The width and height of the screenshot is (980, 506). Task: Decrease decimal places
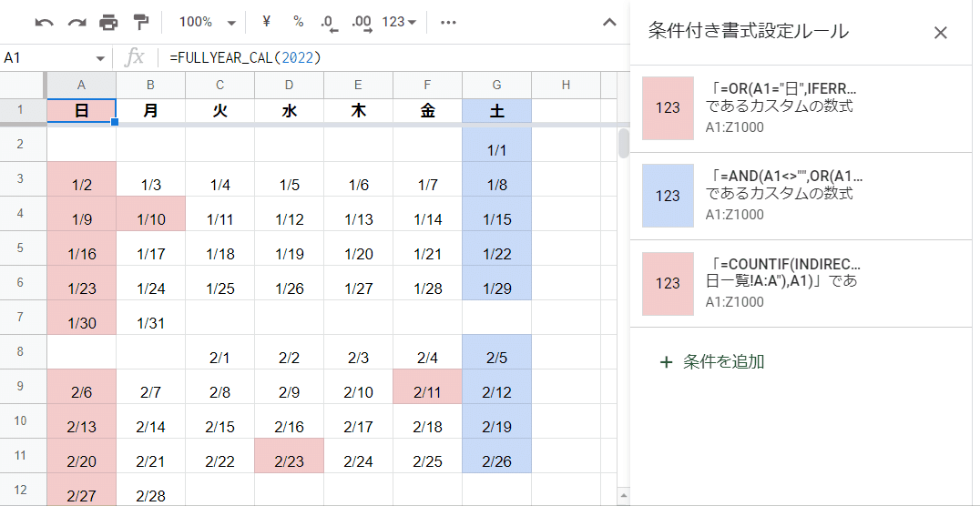coord(330,22)
